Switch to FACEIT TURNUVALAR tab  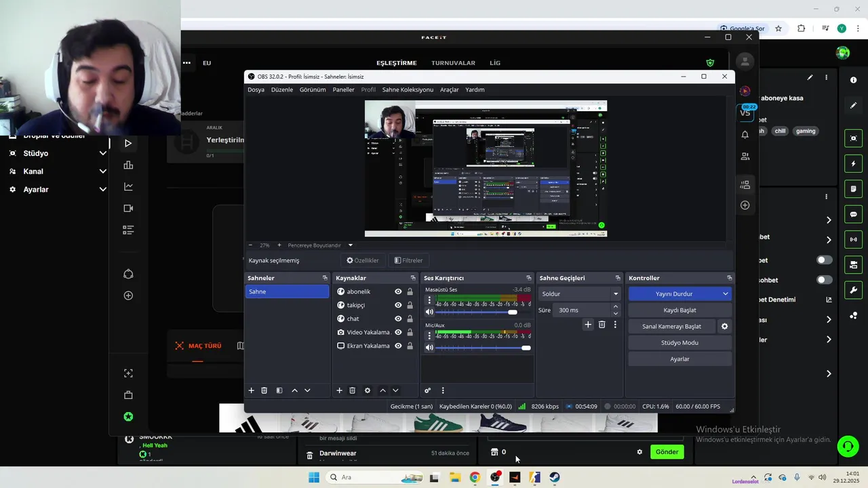[453, 63]
